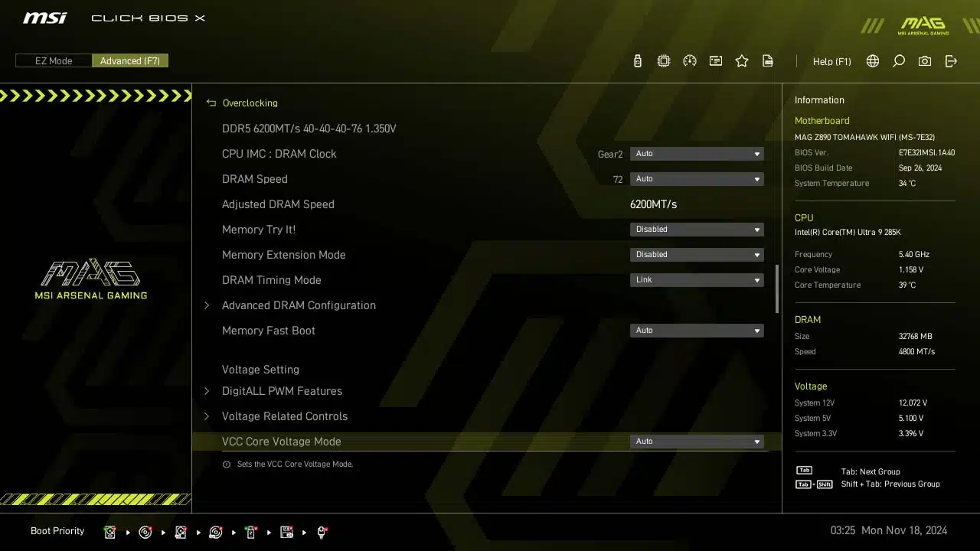Viewport: 980px width, 551px height.
Task: Select fourth boot device USB disc icon
Action: tap(216, 532)
